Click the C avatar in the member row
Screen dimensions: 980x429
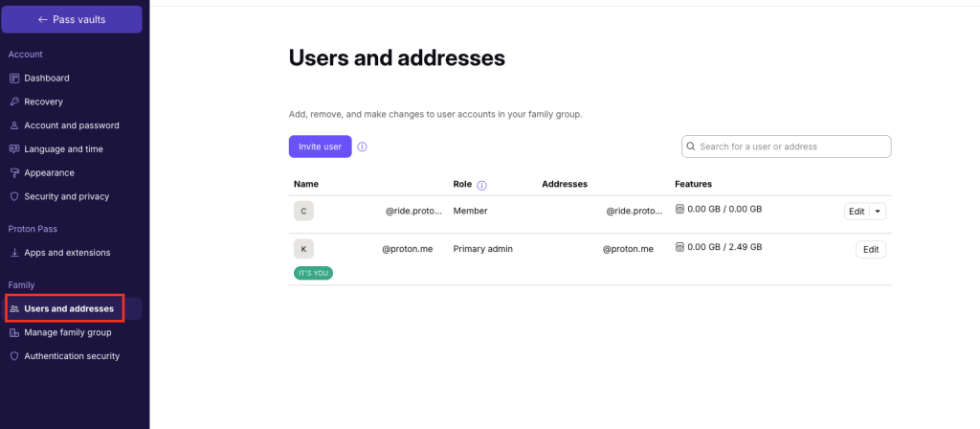pyautogui.click(x=303, y=212)
